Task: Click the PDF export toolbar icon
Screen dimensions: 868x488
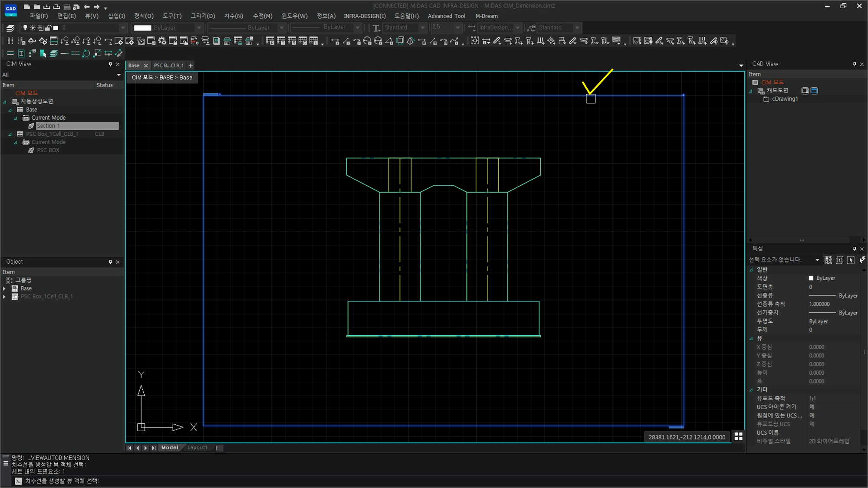Action: tap(194, 41)
